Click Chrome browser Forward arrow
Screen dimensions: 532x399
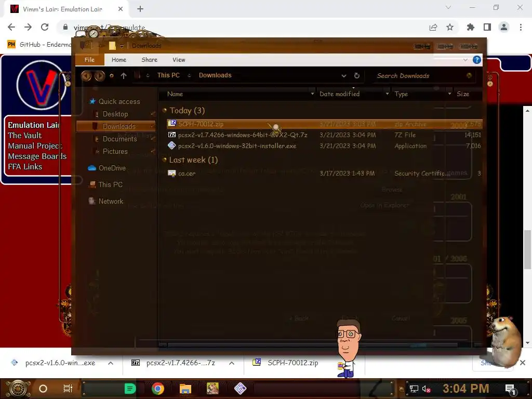point(28,27)
